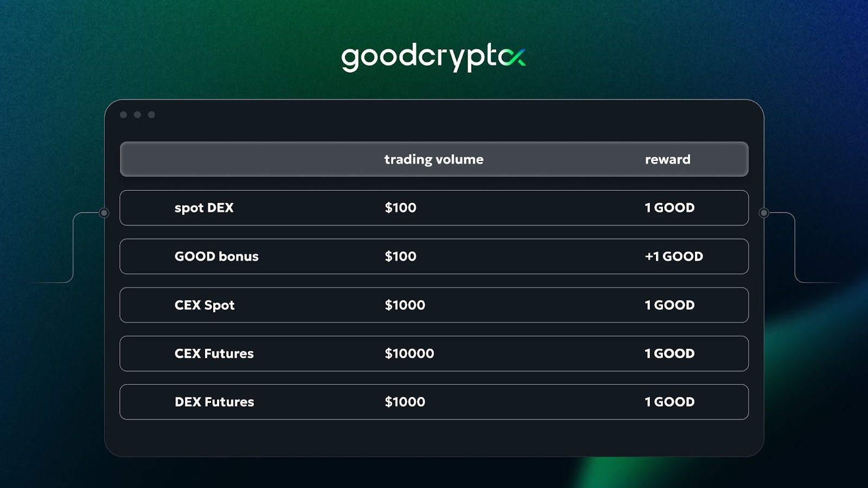
Task: Click the $100 volume in GOOD bonus row
Action: pos(400,256)
